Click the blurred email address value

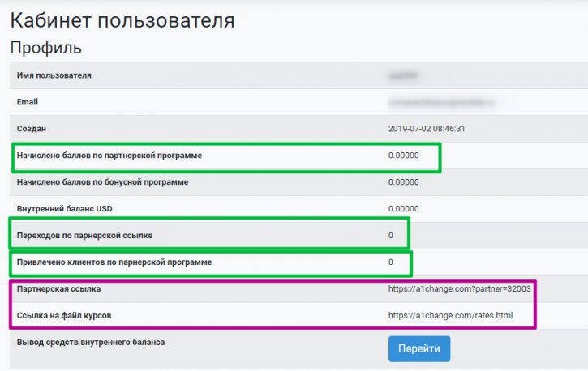(x=441, y=102)
